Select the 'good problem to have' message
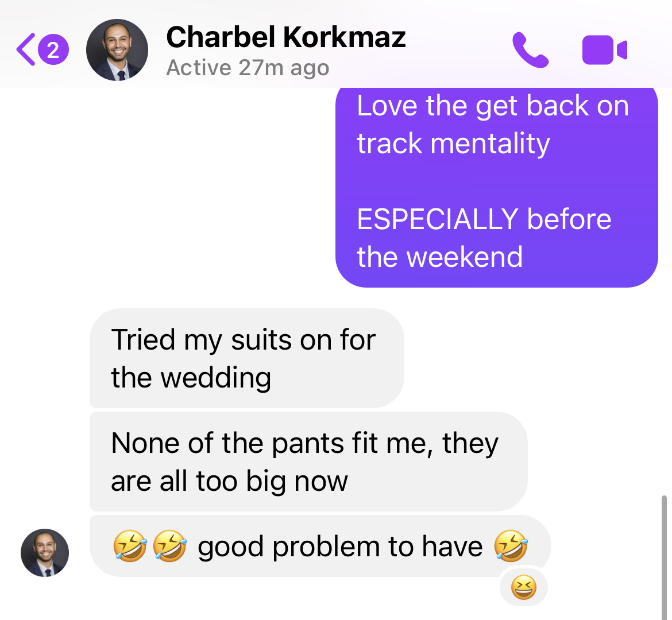 (320, 547)
